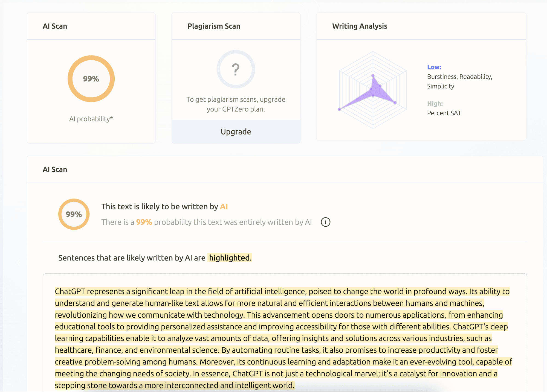Click the orange 'AI' word in result headline
This screenshot has height=392, width=547.
(x=224, y=207)
